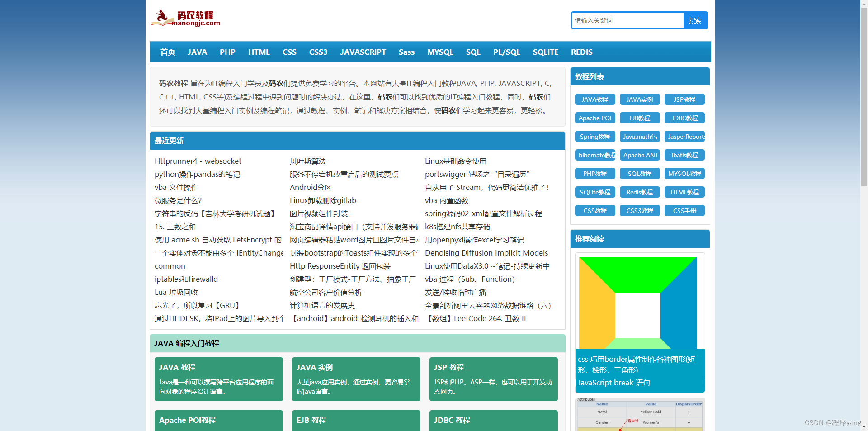Click the page vertical scrollbar thumb
868x431 pixels.
tap(864, 97)
